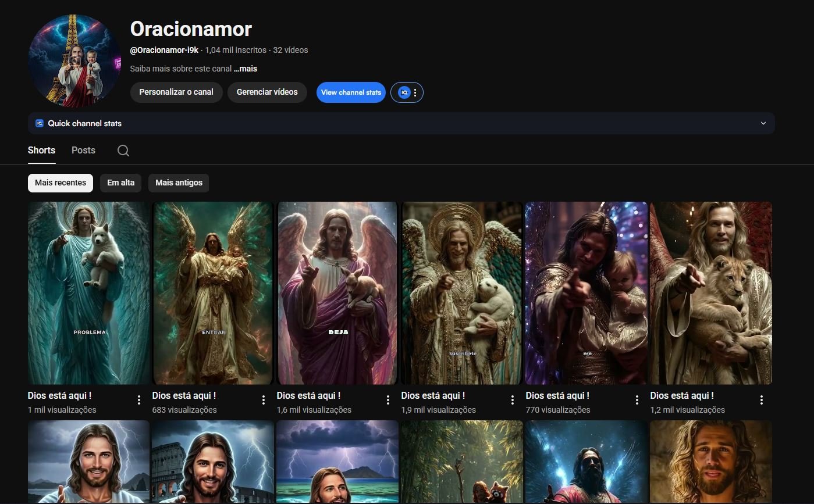
Task: Click the "683 visualizações" view count
Action: pyautogui.click(x=184, y=410)
